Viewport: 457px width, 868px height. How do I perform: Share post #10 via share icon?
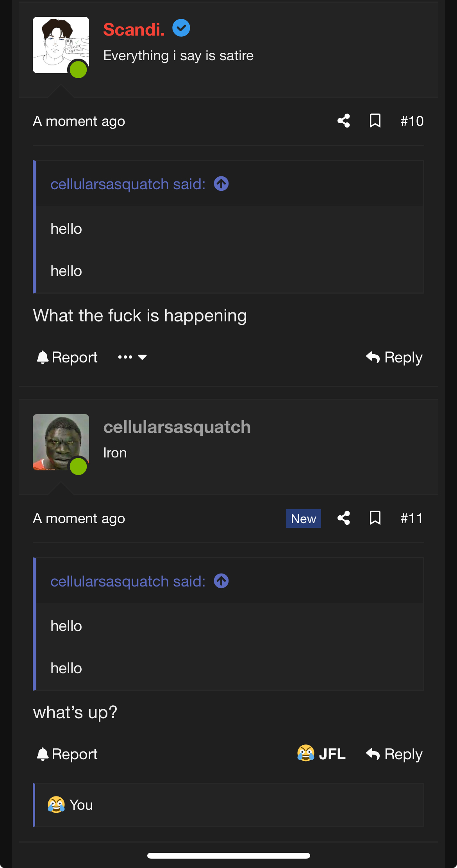(x=344, y=121)
